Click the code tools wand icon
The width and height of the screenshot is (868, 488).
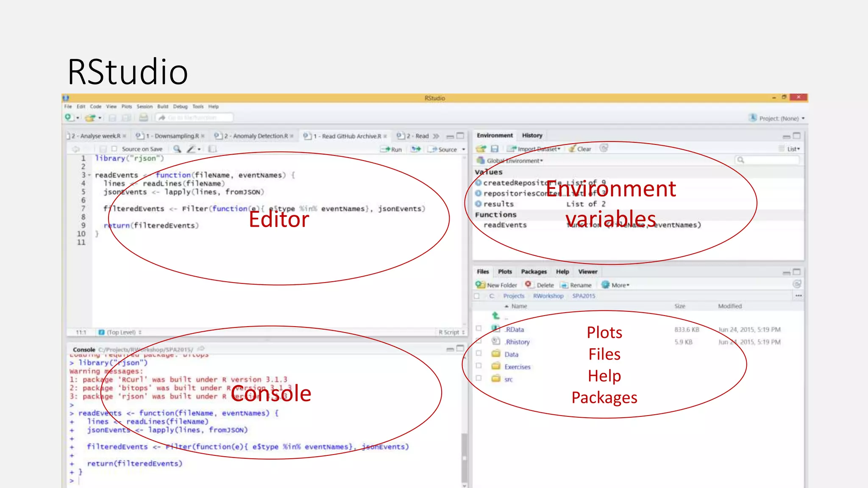point(192,149)
